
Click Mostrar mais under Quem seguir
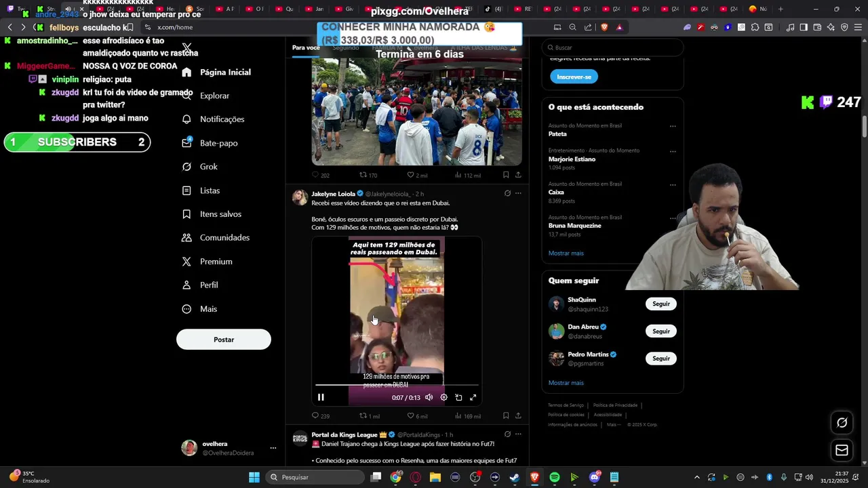566,383
